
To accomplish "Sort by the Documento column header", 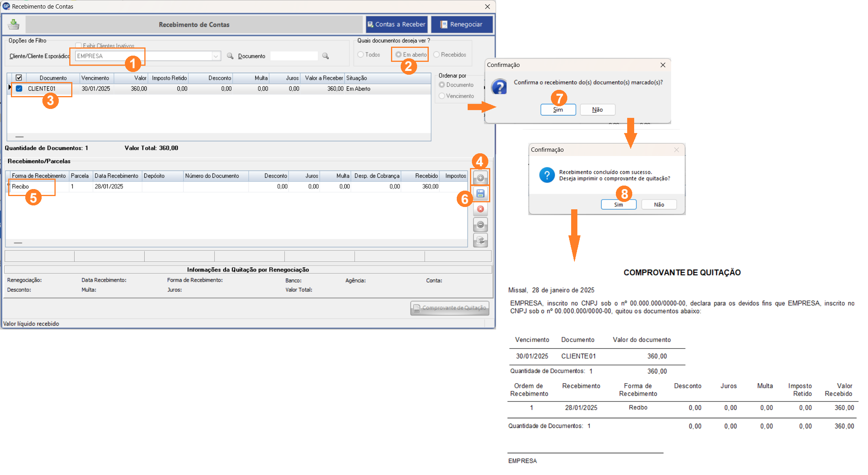I will (x=53, y=78).
